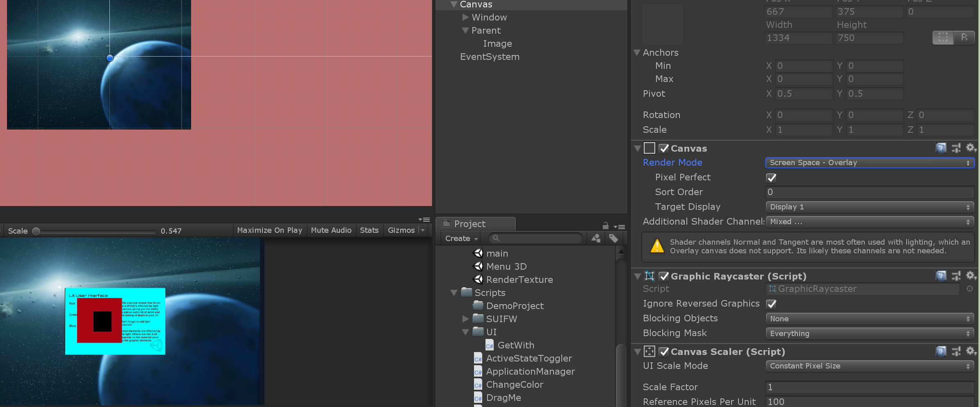
Task: Click the Project panel lock icon
Action: coord(605,225)
